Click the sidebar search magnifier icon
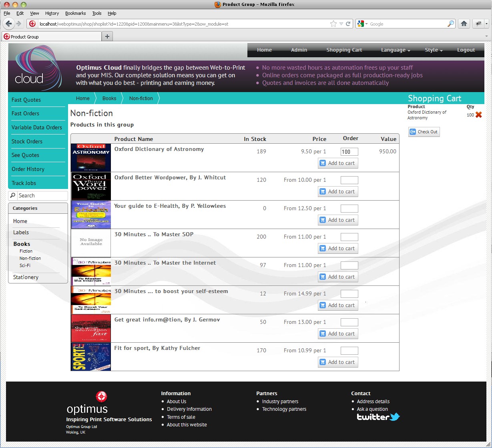The image size is (492, 448). (13, 195)
